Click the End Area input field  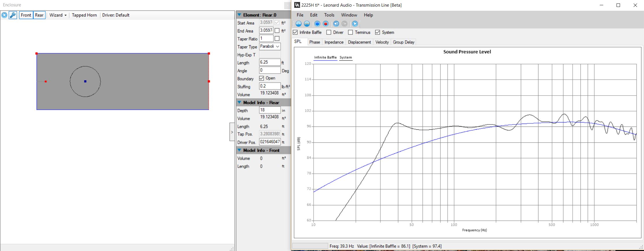click(266, 30)
